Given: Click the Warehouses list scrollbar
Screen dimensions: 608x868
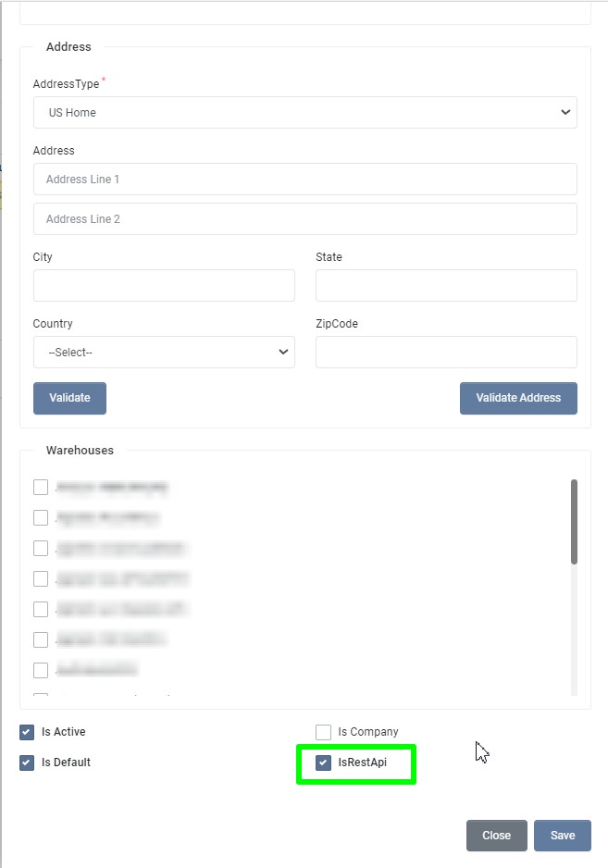Looking at the screenshot, I should pyautogui.click(x=575, y=521).
